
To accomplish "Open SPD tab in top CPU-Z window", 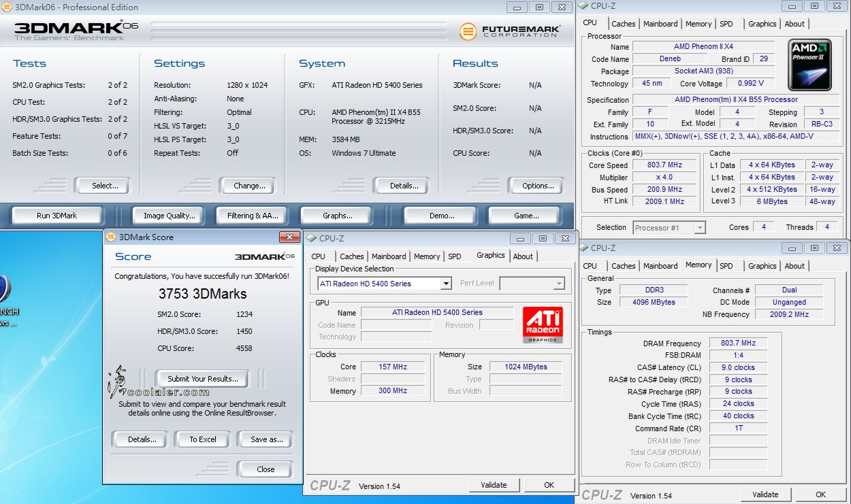I will click(726, 24).
